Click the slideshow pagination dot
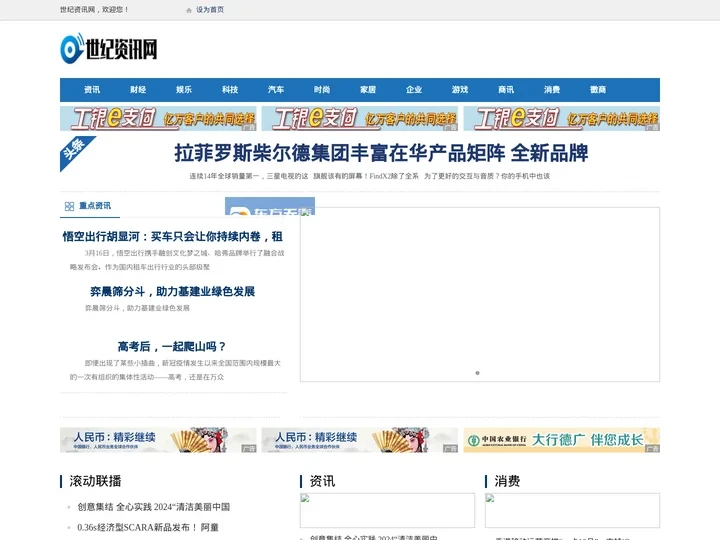This screenshot has width=720, height=540. [478, 373]
